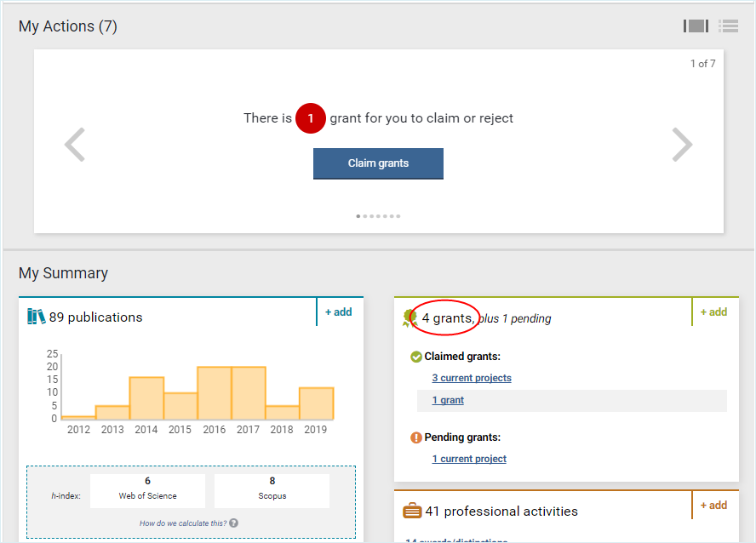Add a new professional activity
The image size is (756, 543).
tap(713, 506)
